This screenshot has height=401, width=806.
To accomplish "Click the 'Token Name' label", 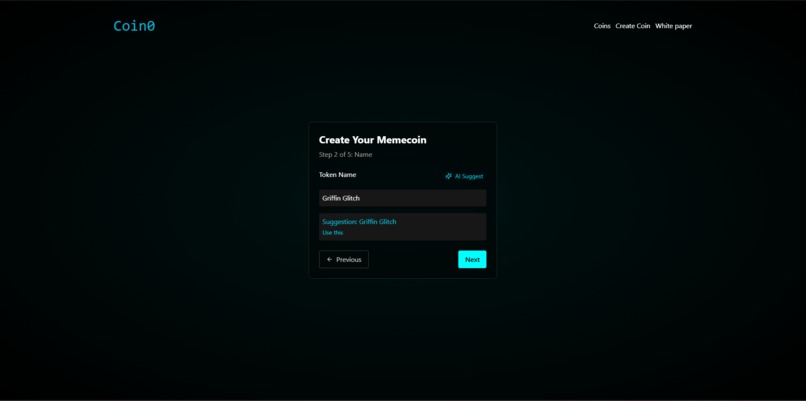I will coord(337,175).
